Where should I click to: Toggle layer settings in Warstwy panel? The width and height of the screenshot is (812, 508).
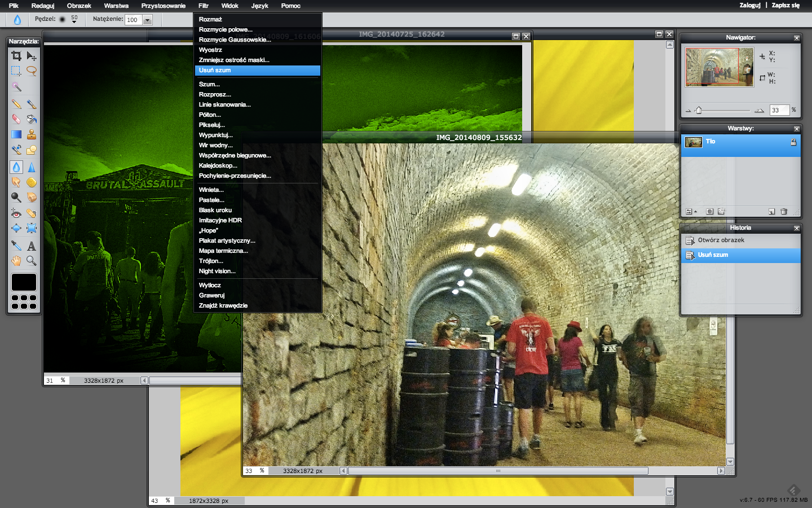coord(691,212)
